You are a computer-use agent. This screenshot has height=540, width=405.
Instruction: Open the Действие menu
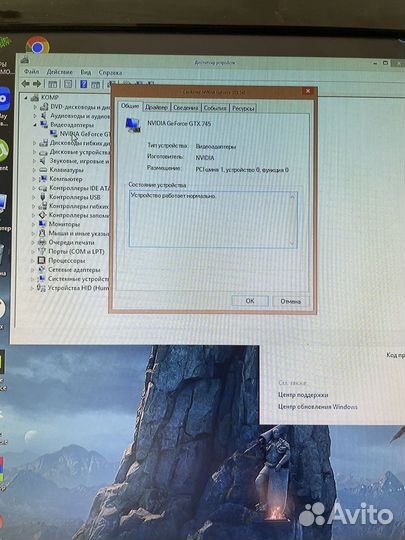pyautogui.click(x=60, y=72)
